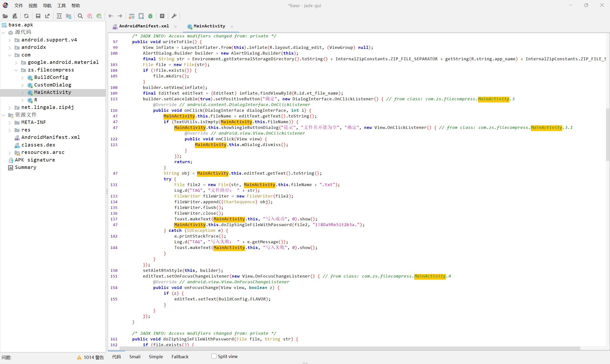Navigate back with the left arrow
Image resolution: width=610 pixels, height=364 pixels.
(x=111, y=16)
